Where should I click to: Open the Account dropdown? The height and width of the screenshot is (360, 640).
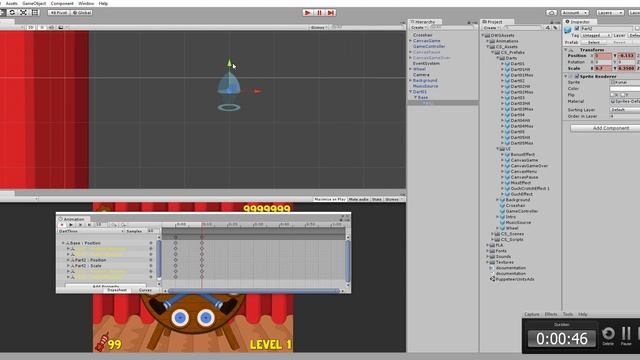(x=574, y=13)
